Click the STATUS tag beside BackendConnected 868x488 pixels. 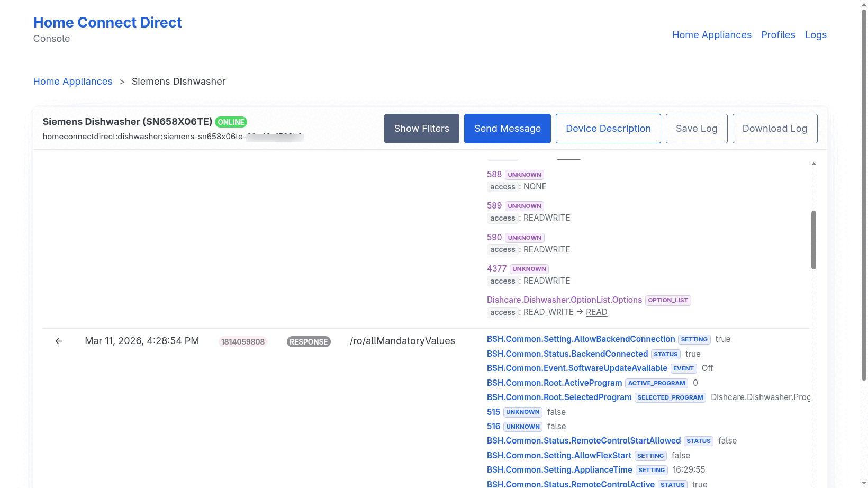666,354
